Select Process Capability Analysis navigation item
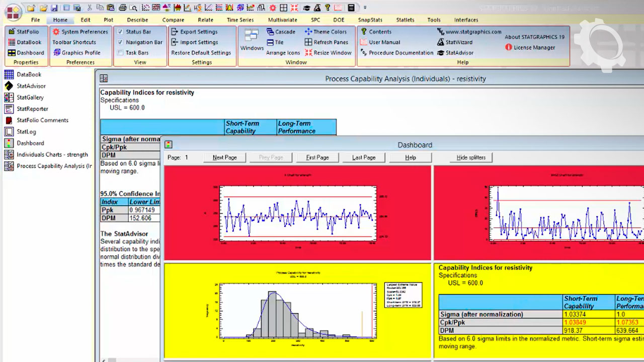 [x=48, y=166]
